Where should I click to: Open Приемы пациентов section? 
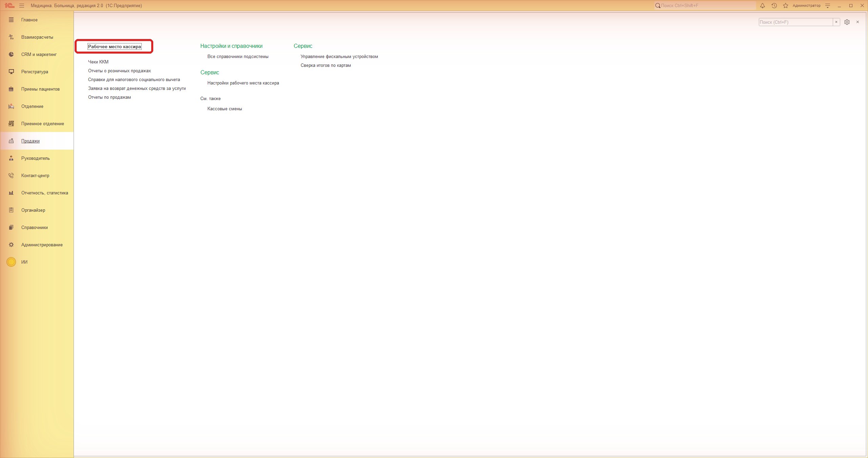click(37, 89)
